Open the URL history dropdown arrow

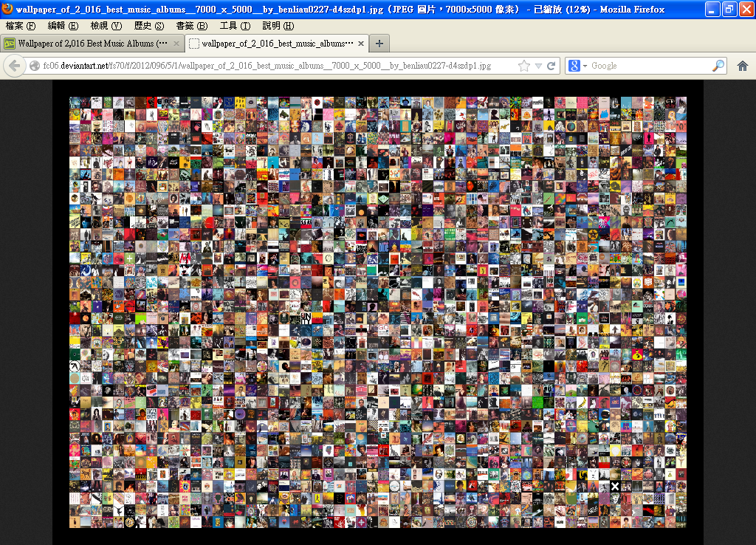(538, 66)
